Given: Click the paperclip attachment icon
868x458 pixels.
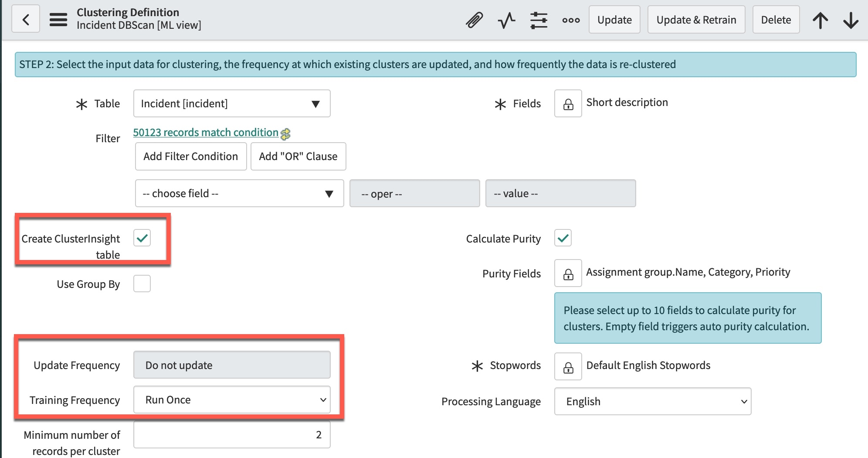Looking at the screenshot, I should 475,19.
